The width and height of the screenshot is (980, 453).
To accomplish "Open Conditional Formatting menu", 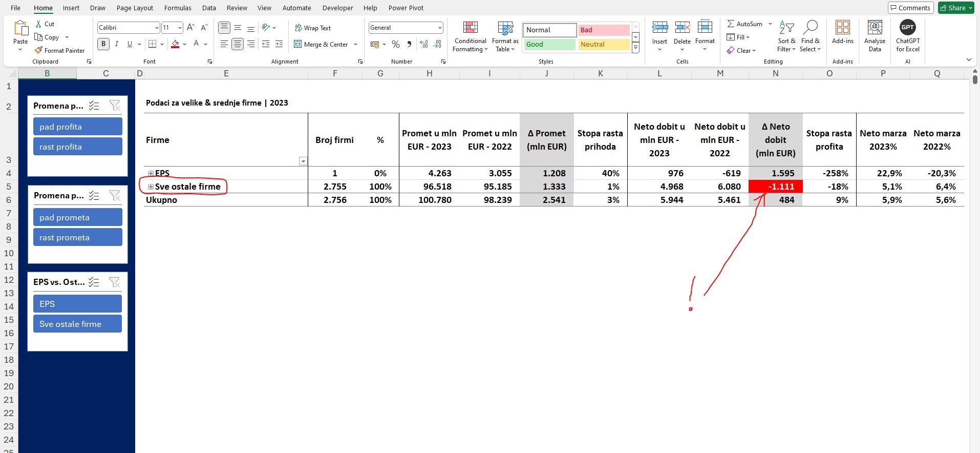I will click(x=470, y=37).
